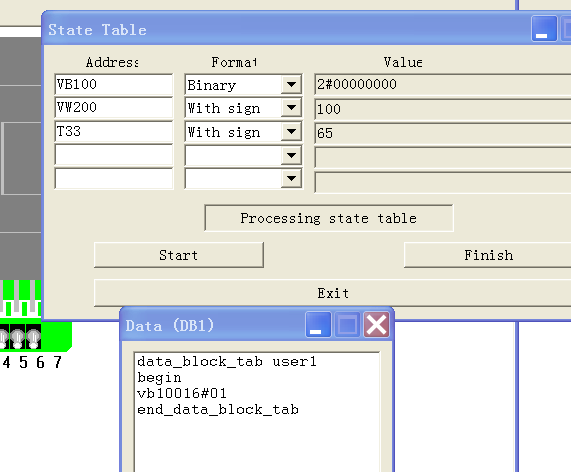Minimize the Data (DB1) window
The height and width of the screenshot is (472, 571).
pyautogui.click(x=318, y=324)
